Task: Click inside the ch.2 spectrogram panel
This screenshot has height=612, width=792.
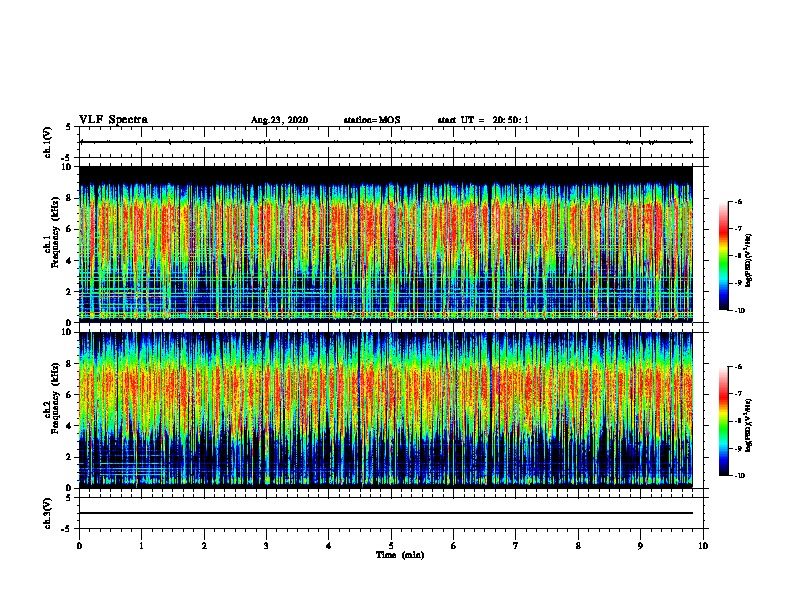Action: pyautogui.click(x=386, y=410)
